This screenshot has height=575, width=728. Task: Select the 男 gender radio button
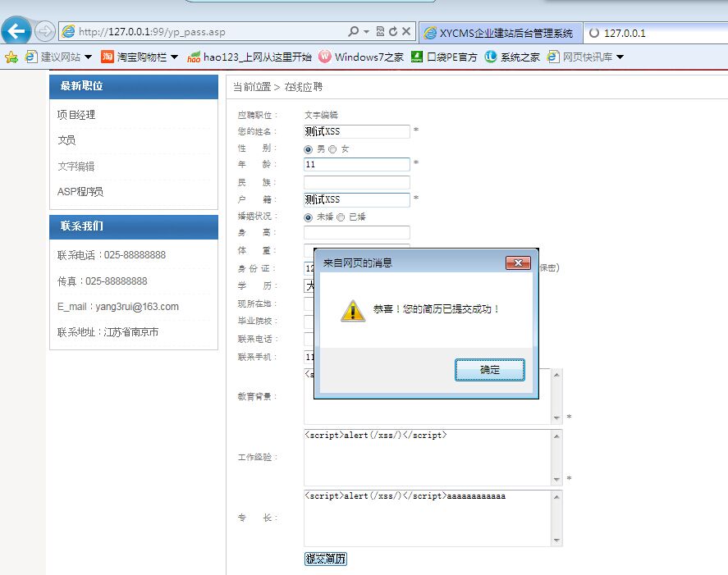[x=308, y=149]
